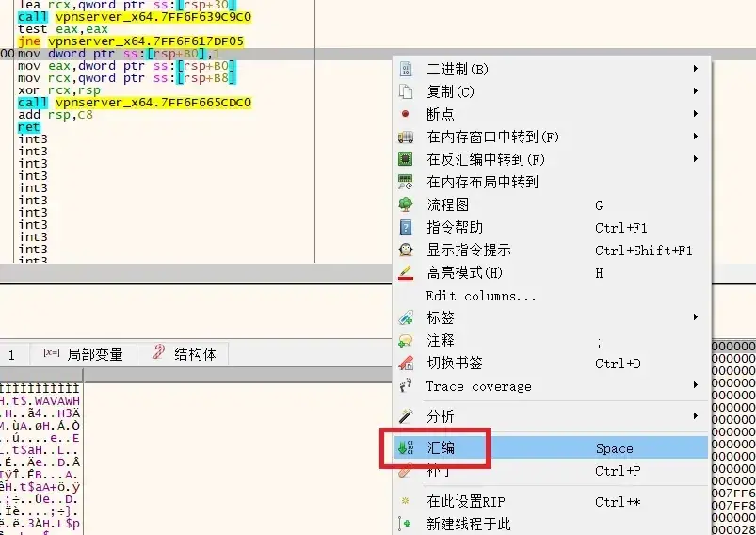Click the tree icon for 流程图
The height and width of the screenshot is (535, 756).
406,204
